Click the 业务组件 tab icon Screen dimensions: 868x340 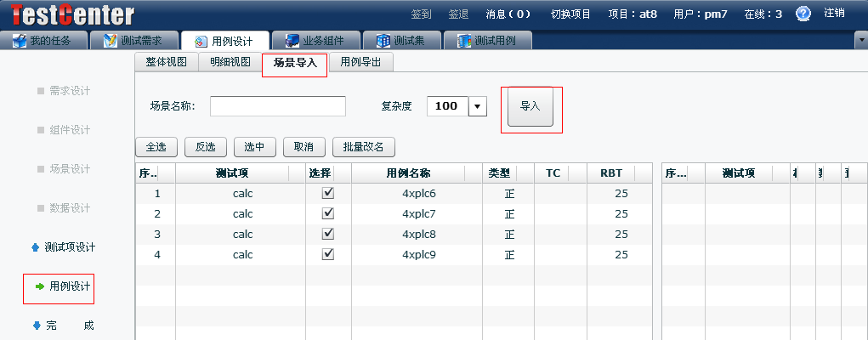pos(292,40)
